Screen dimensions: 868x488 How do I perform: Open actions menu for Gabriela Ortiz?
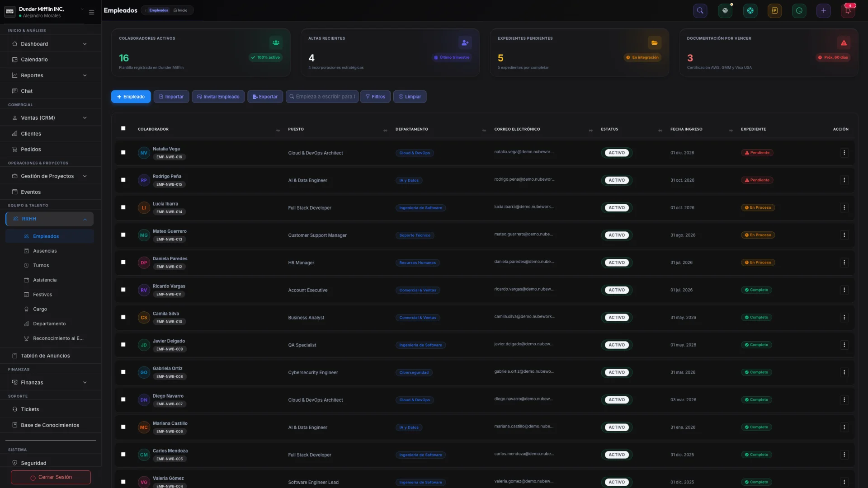[844, 372]
